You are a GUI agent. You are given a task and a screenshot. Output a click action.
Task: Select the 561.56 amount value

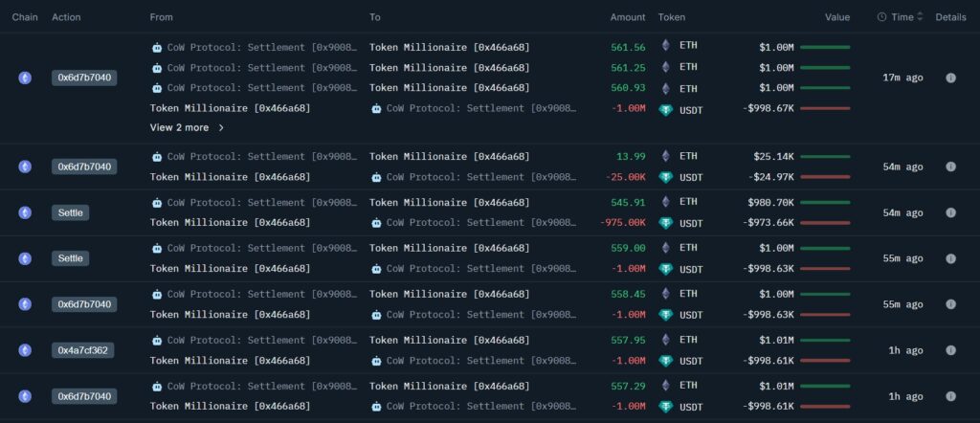pyautogui.click(x=628, y=47)
